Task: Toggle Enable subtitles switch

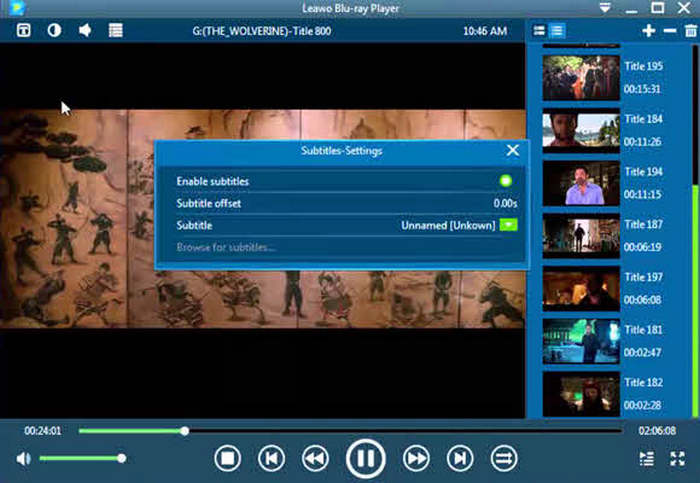Action: [x=506, y=181]
